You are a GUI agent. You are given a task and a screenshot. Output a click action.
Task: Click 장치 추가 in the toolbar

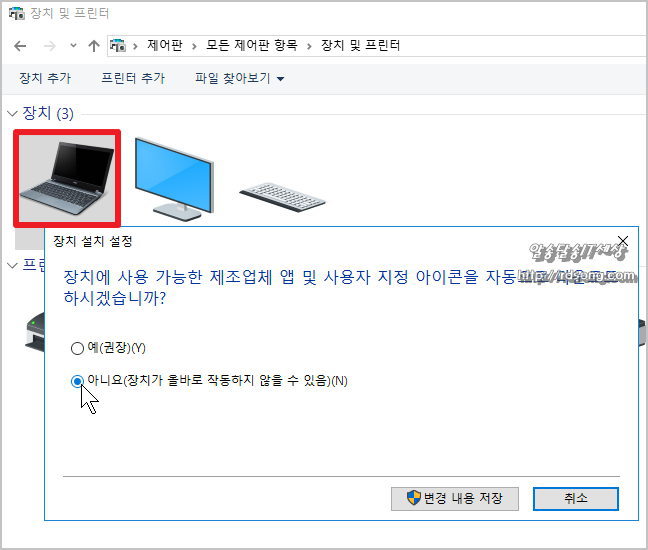(x=45, y=78)
